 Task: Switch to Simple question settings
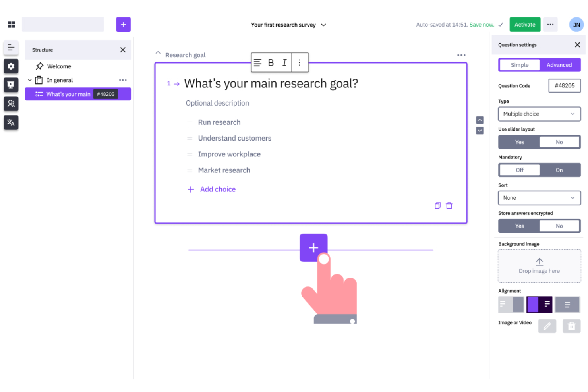(x=519, y=65)
